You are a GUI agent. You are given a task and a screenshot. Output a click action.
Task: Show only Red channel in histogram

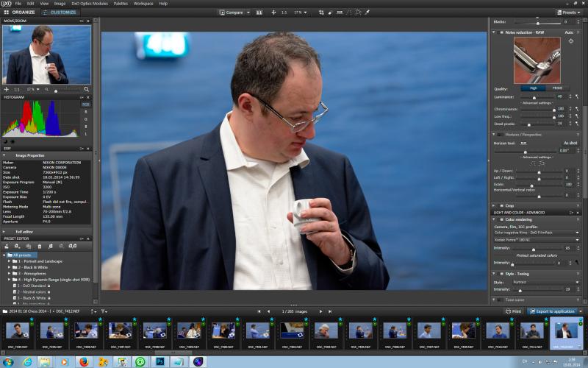point(86,112)
